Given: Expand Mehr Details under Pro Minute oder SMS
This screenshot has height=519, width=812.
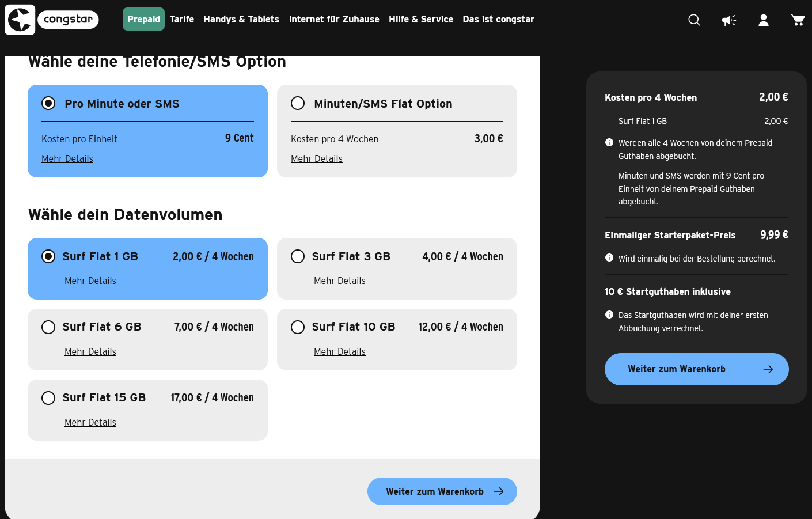Looking at the screenshot, I should (x=67, y=158).
